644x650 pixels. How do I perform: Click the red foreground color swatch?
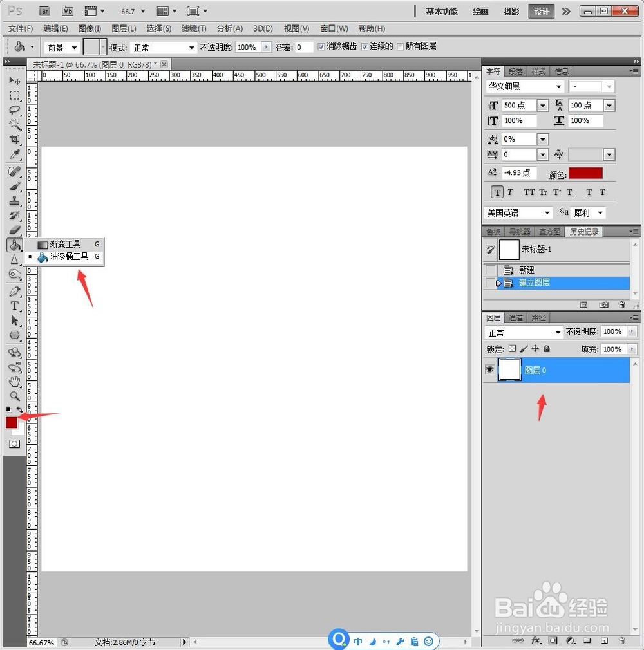[11, 422]
